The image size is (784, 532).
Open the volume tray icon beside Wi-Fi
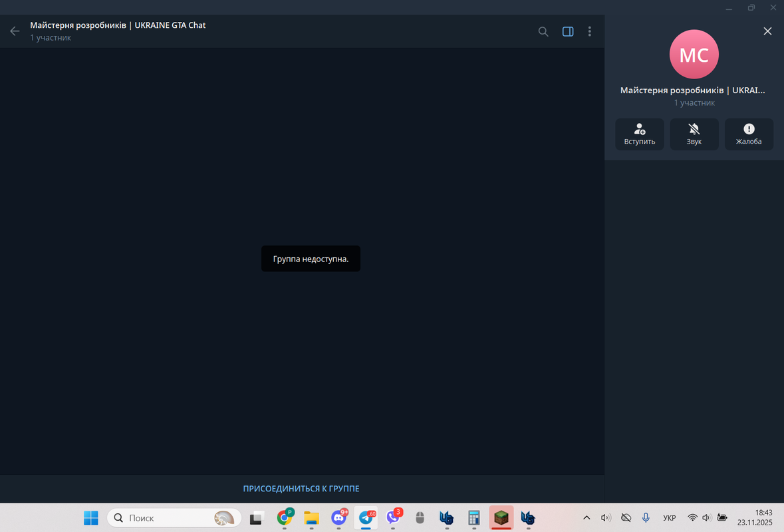tap(707, 517)
